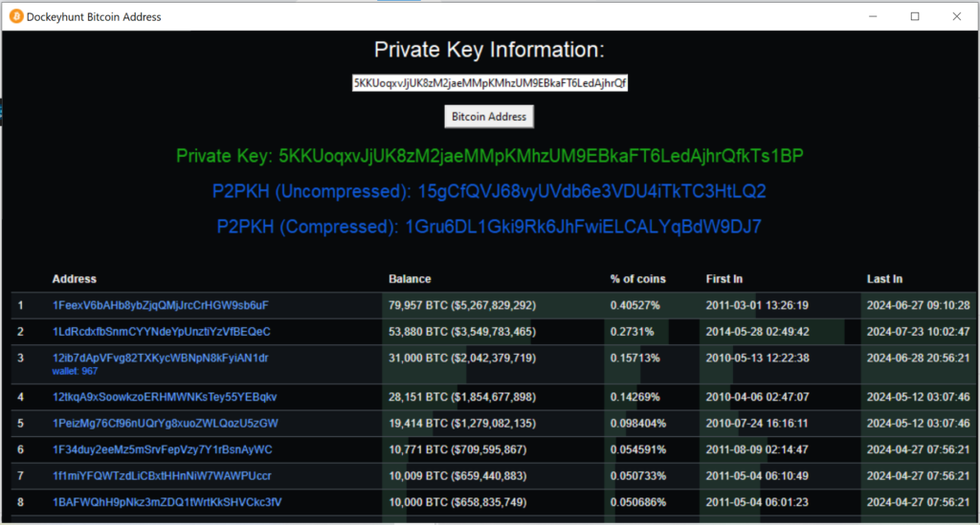Image resolution: width=980 pixels, height=525 pixels.
Task: Click balance 19,414 BTC ($1,279,082,135)
Action: pyautogui.click(x=462, y=424)
